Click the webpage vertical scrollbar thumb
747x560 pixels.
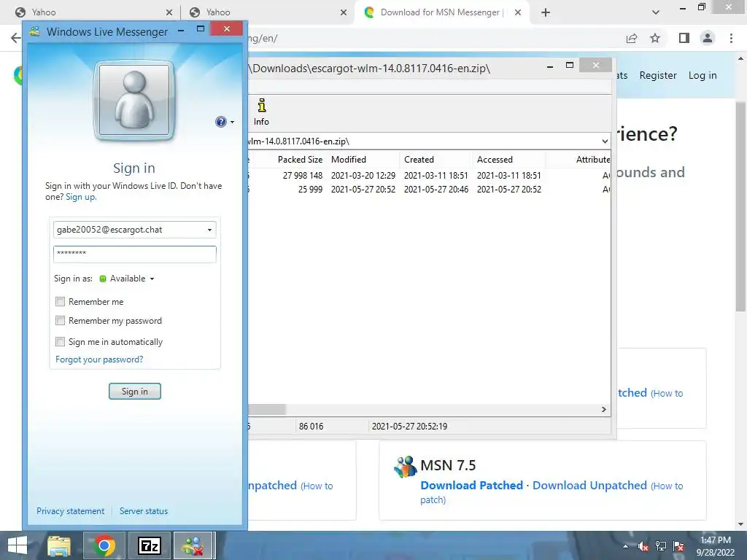coord(740,206)
